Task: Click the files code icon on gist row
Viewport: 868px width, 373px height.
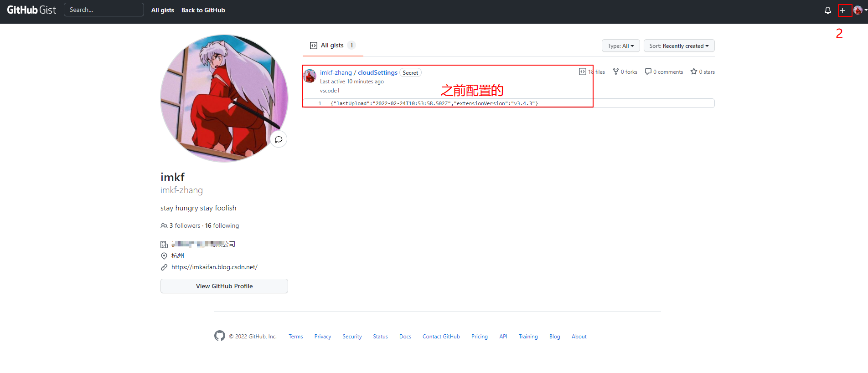Action: tap(582, 72)
